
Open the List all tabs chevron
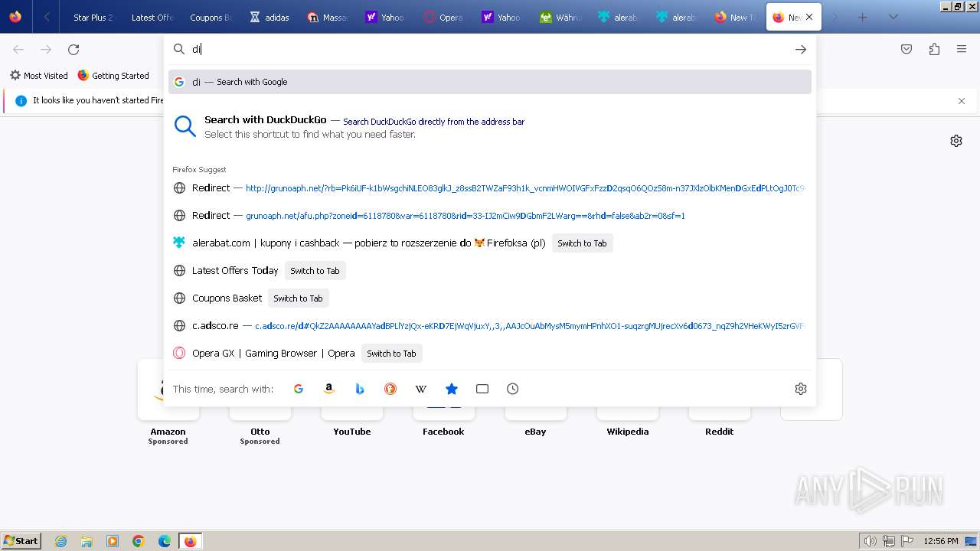(x=893, y=17)
